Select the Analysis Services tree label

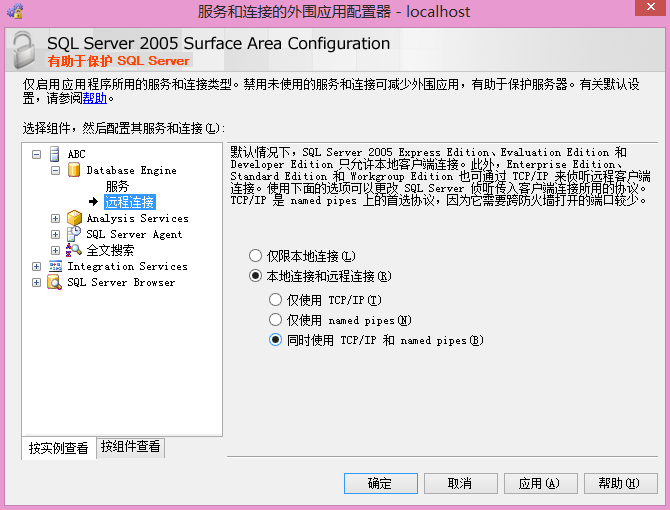[x=137, y=218]
